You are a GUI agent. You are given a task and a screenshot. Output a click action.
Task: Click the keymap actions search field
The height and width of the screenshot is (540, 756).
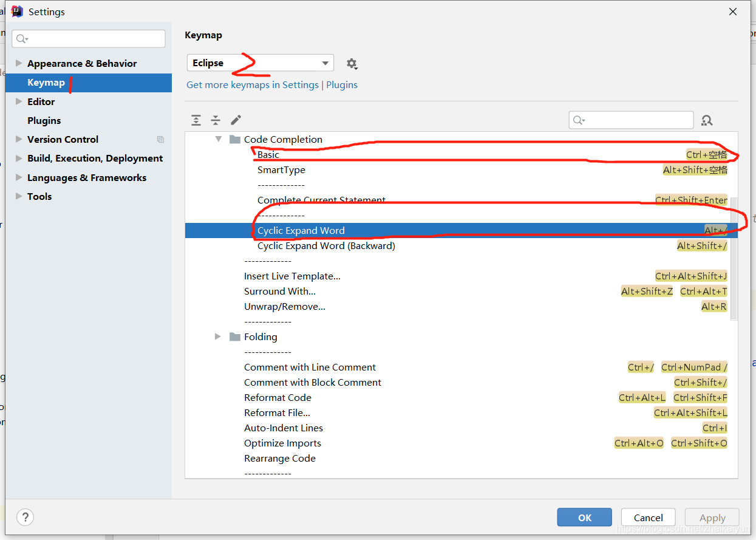(631, 120)
